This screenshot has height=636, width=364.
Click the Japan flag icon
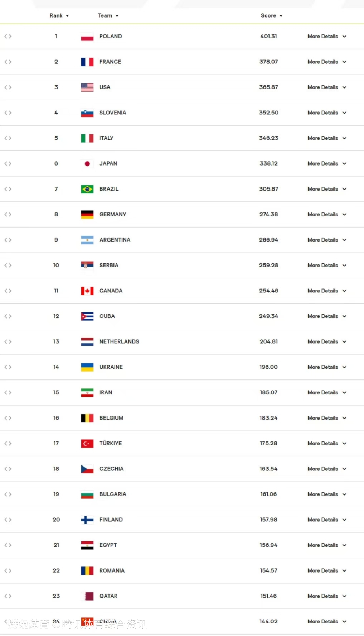[87, 164]
